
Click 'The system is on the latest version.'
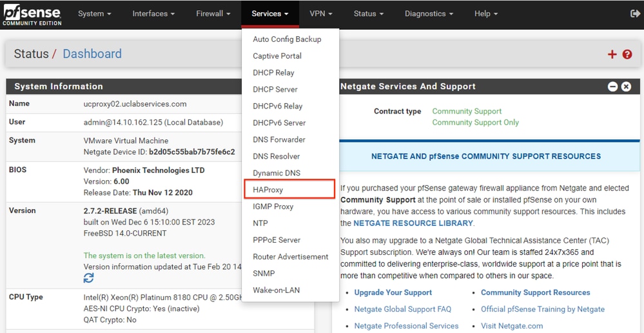(144, 256)
